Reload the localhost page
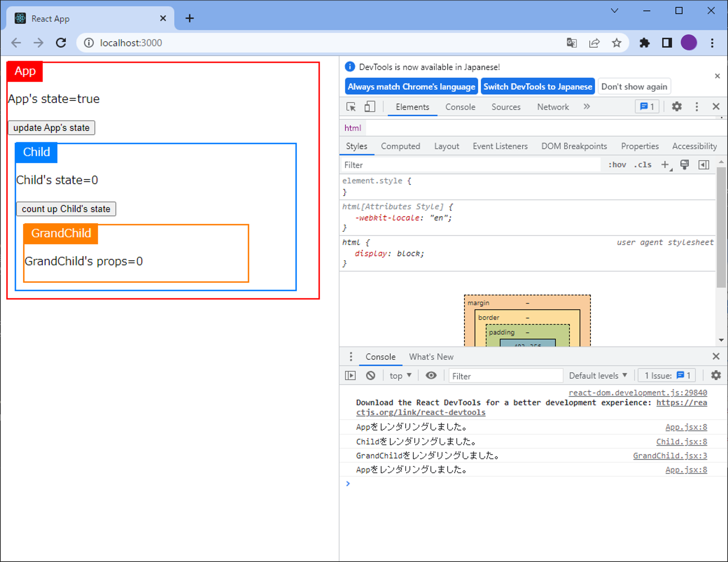728x562 pixels. pos(61,43)
